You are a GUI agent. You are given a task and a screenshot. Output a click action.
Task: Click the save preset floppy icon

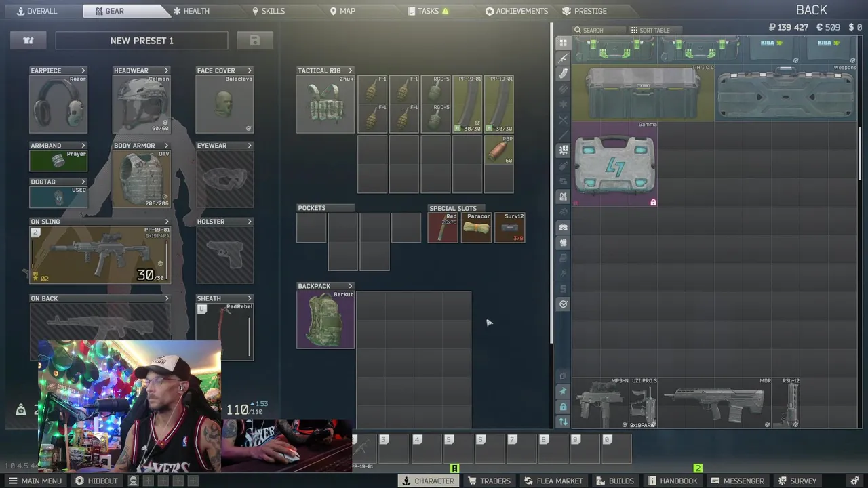tap(255, 41)
